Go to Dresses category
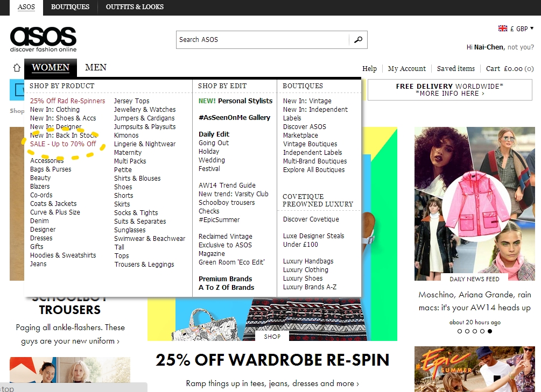This screenshot has width=541, height=392. pos(41,238)
